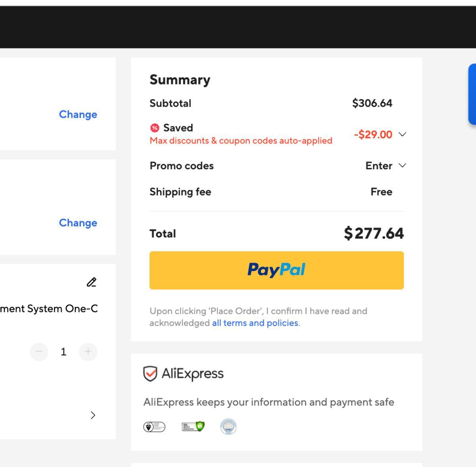476x467 pixels.
Task: Expand the Saved discount details chevron
Action: coord(402,134)
